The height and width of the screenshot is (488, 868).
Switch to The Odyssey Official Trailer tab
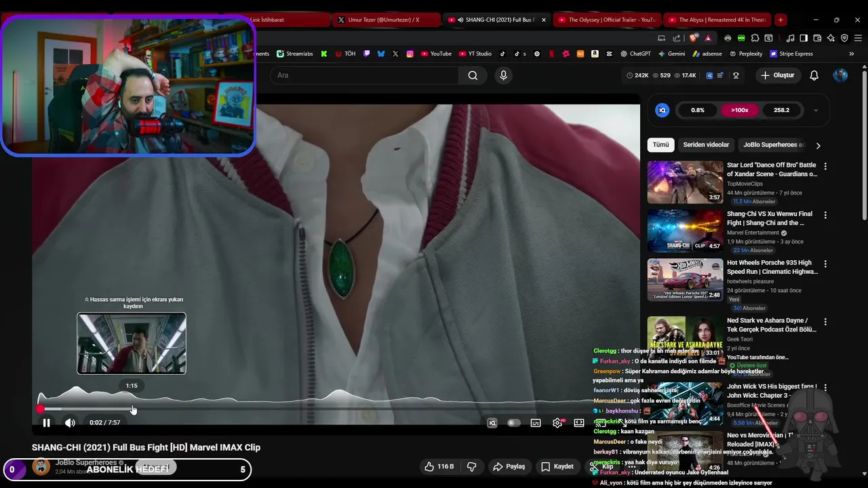607,20
